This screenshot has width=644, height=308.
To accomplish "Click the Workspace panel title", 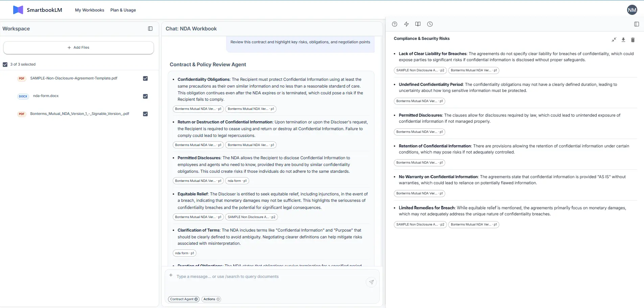I will [16, 29].
